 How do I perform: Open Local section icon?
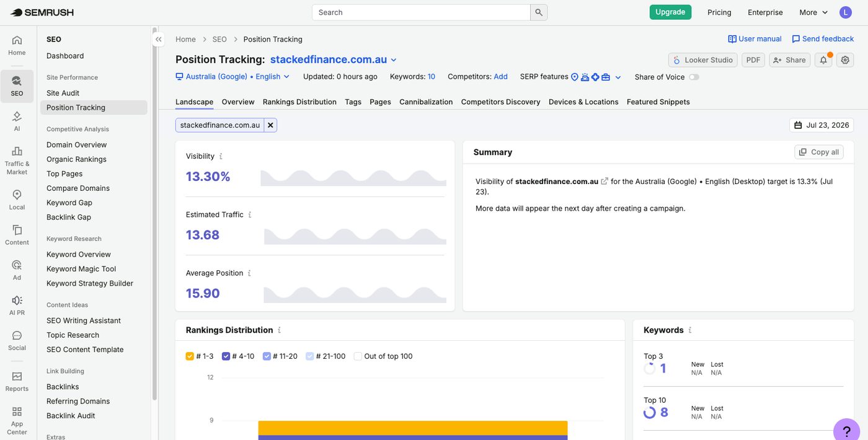pyautogui.click(x=17, y=200)
